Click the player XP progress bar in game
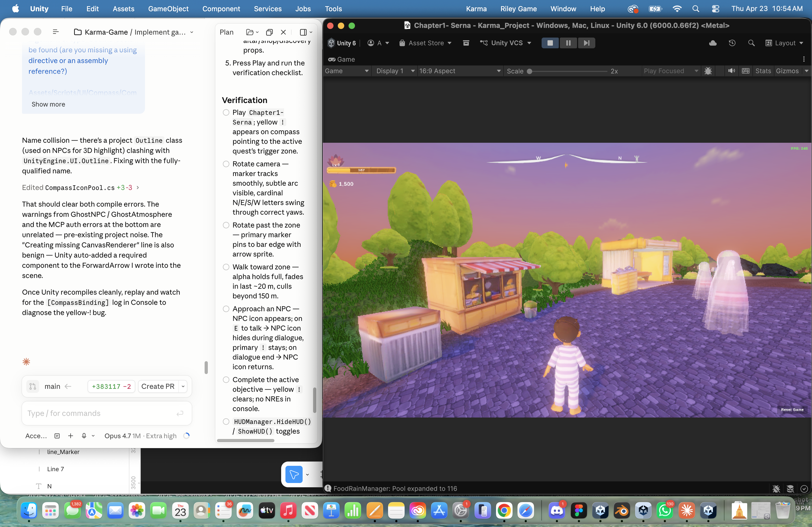 (361, 170)
